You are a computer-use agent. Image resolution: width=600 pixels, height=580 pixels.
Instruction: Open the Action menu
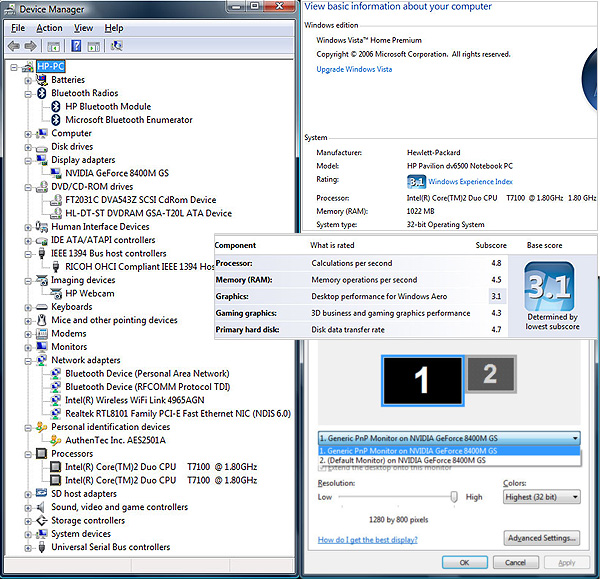pyautogui.click(x=49, y=28)
